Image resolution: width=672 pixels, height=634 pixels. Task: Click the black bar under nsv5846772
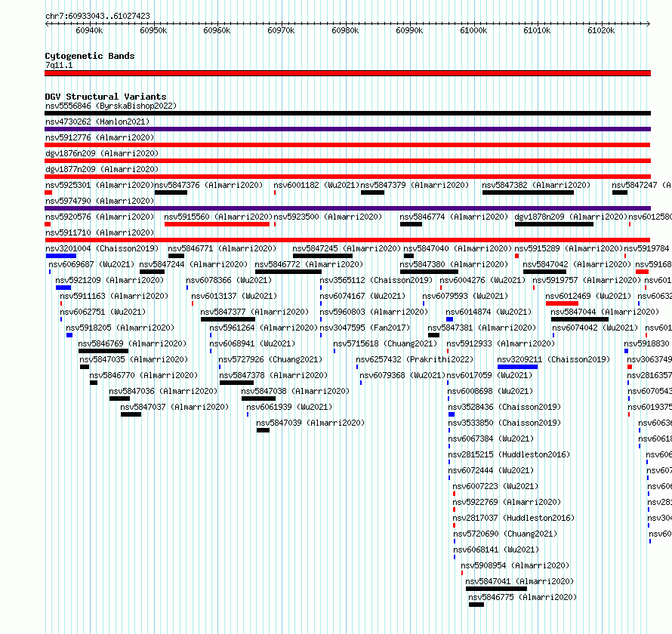288,272
